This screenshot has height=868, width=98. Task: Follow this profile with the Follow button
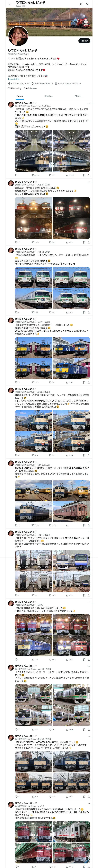pyautogui.click(x=84, y=41)
